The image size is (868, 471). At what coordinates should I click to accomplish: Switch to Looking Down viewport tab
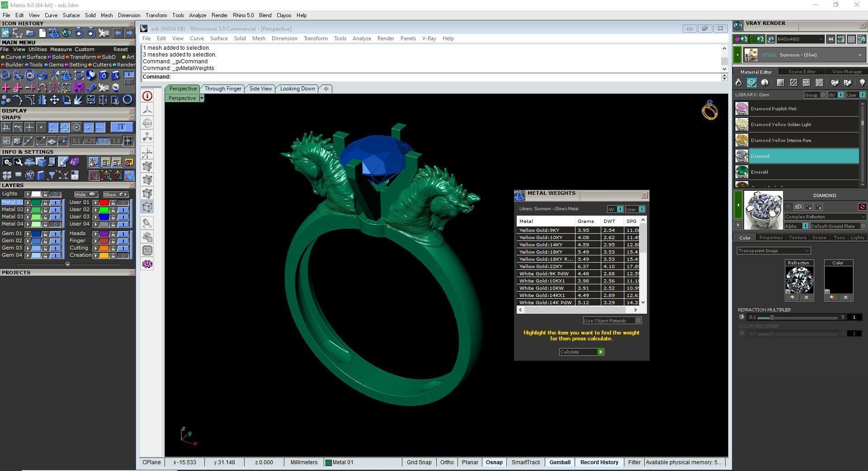(297, 89)
